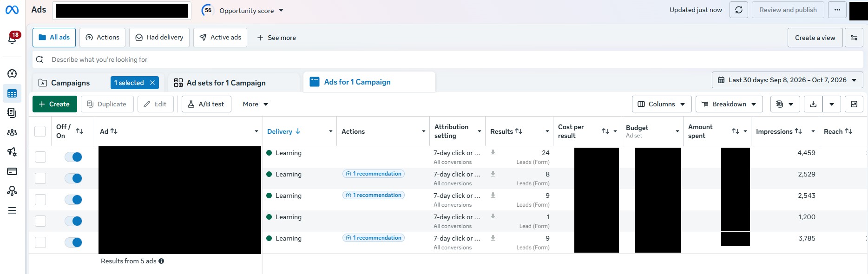Open All tools hamburger menu in sidebar

click(x=12, y=210)
